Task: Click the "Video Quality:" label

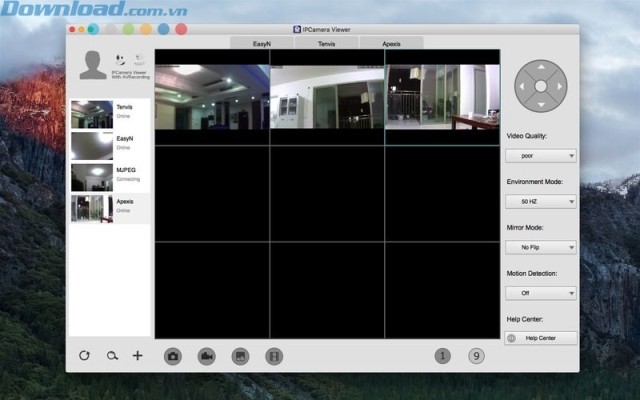Action: 527,136
